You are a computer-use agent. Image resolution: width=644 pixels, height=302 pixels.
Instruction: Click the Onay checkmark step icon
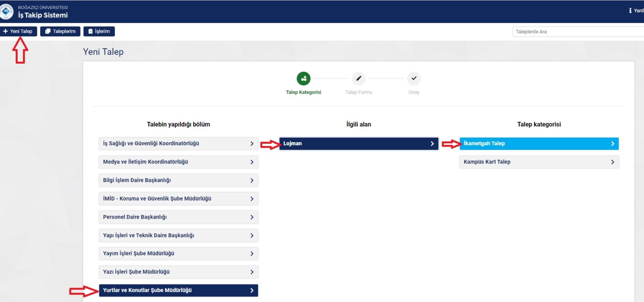coord(414,79)
